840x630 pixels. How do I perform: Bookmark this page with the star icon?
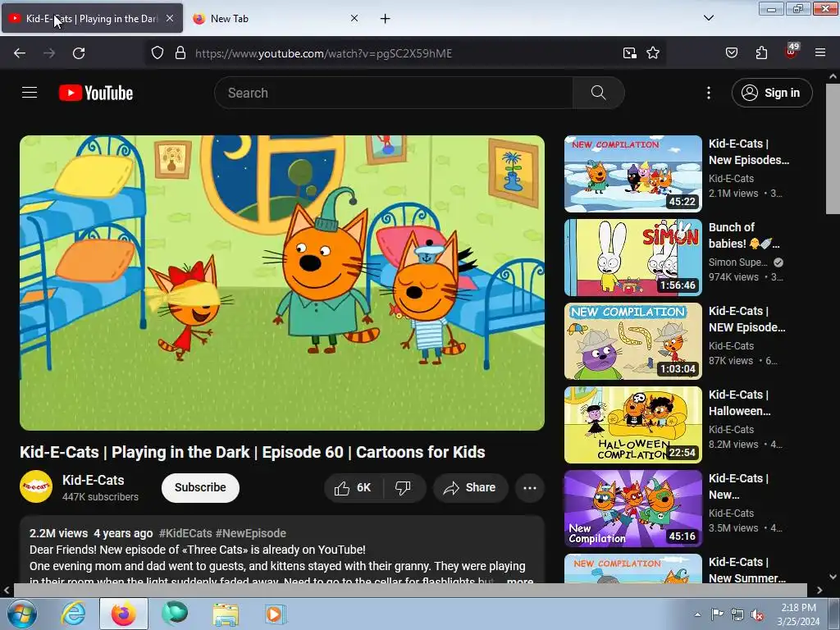click(x=652, y=53)
